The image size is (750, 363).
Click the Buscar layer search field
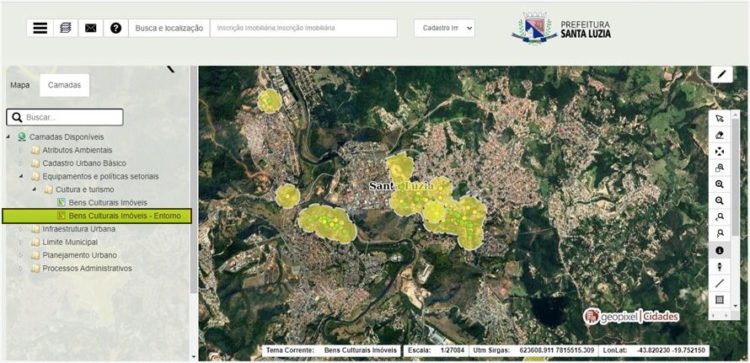pyautogui.click(x=65, y=117)
